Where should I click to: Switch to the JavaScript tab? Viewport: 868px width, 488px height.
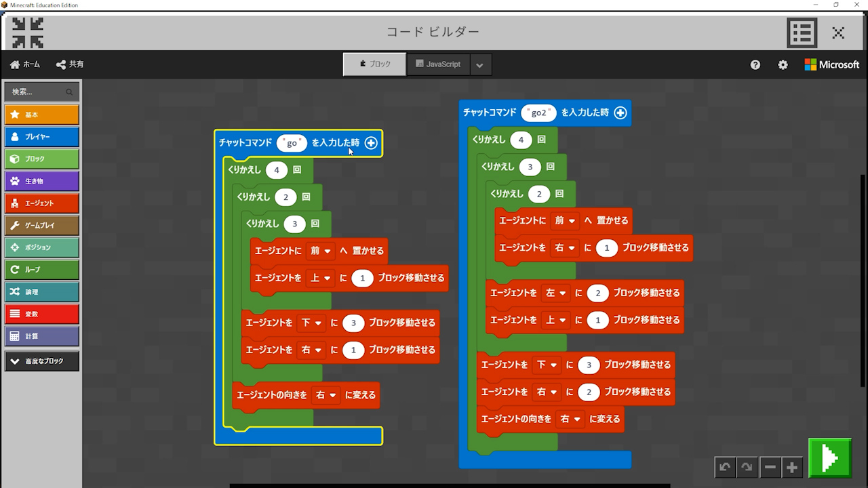click(437, 64)
